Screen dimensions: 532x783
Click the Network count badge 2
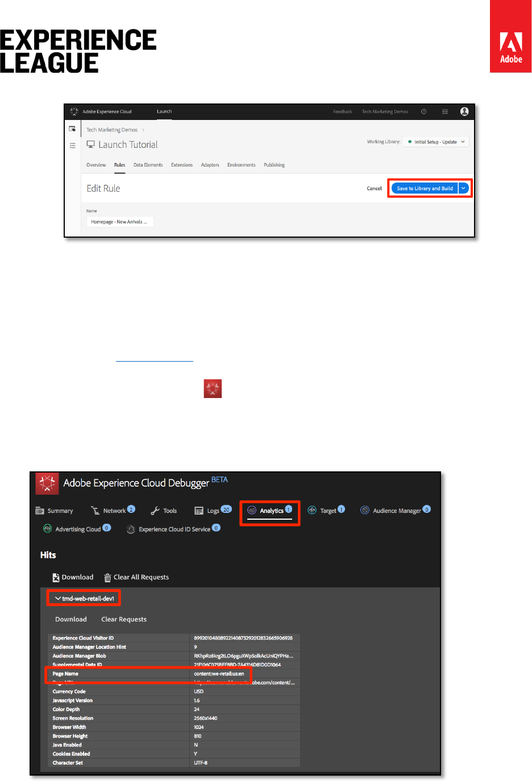point(131,509)
